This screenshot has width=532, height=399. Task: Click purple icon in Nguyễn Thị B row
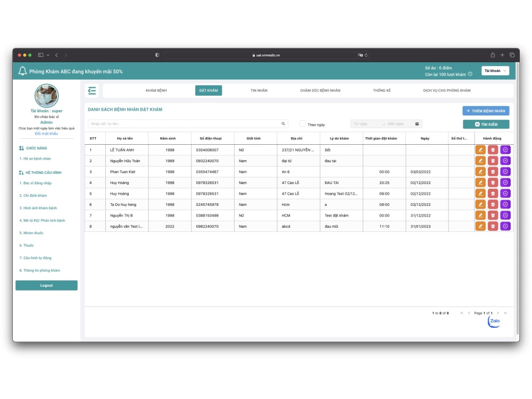pos(505,215)
